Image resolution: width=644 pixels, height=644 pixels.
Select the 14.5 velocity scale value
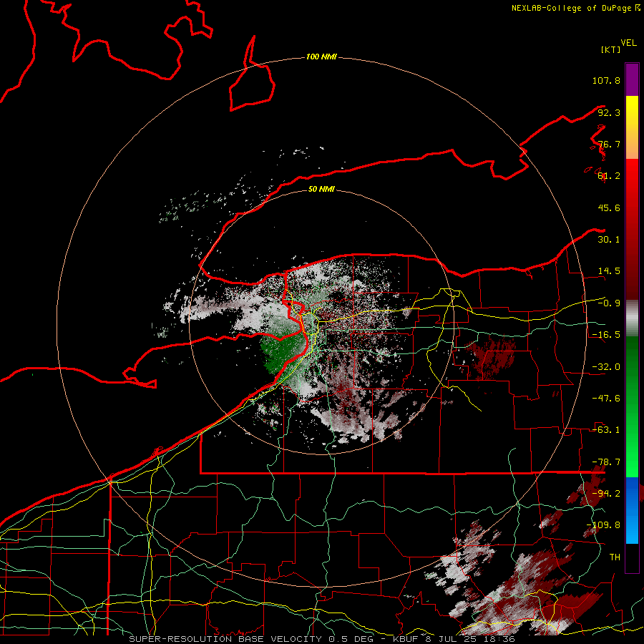609,271
